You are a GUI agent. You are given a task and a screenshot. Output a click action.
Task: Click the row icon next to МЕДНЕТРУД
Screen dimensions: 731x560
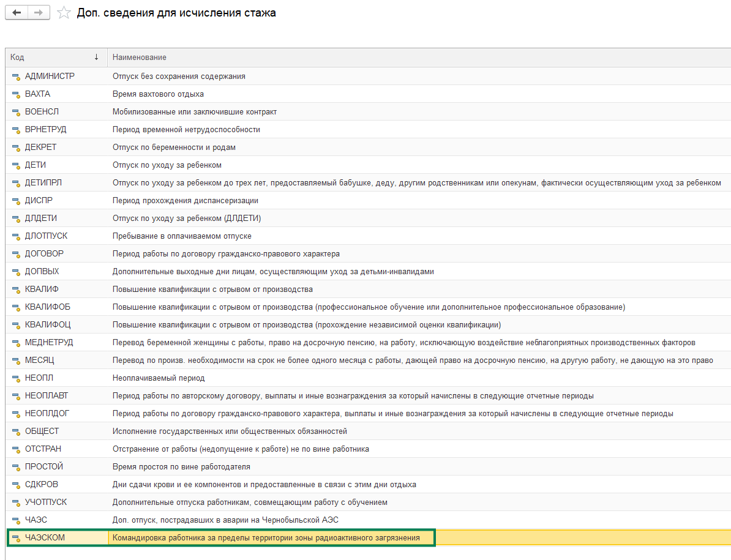16,343
